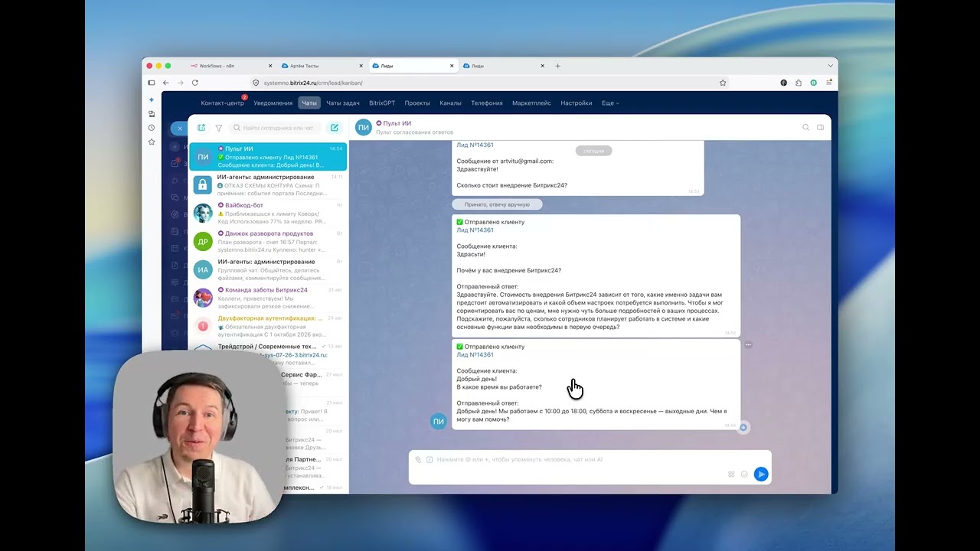
Task: Expand the Еще dropdown menu
Action: [610, 103]
